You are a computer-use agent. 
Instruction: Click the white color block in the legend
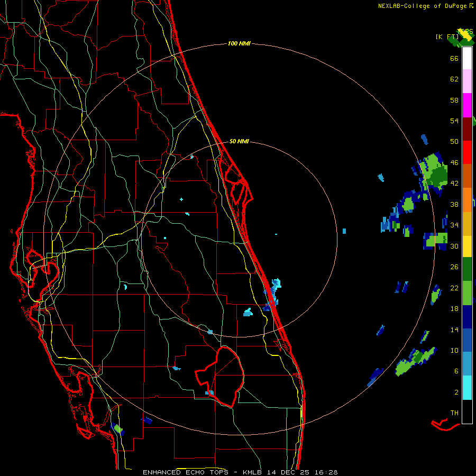(467, 58)
